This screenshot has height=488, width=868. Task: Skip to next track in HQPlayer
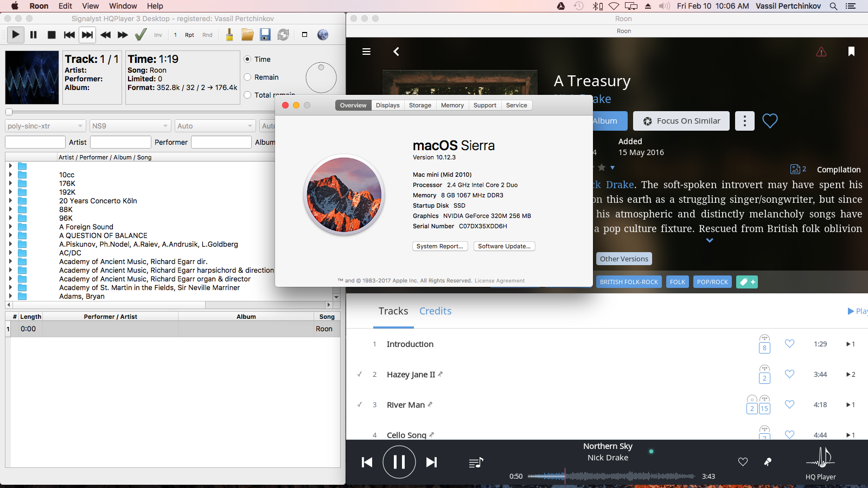[x=87, y=35]
